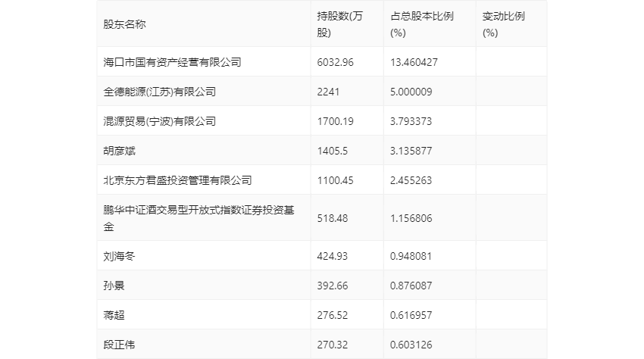This screenshot has width=644, height=359.
Task: Click shareholding value 1700.19
Action: [x=335, y=121]
